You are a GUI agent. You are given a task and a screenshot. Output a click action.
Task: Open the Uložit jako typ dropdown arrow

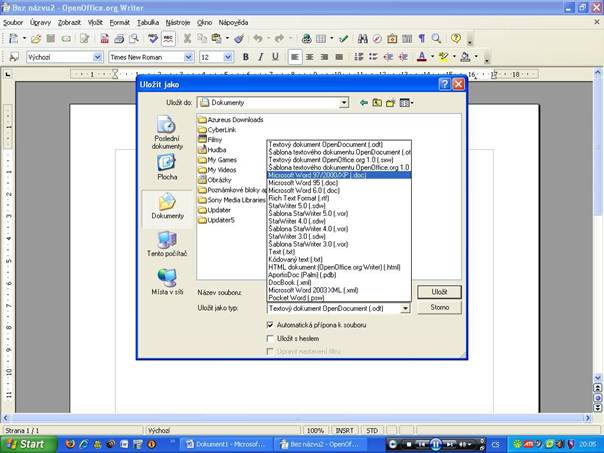(x=405, y=309)
